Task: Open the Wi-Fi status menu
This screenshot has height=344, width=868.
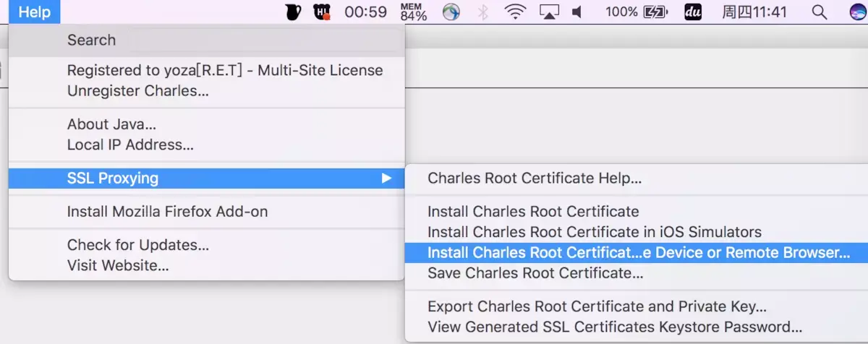Action: pyautogui.click(x=515, y=12)
